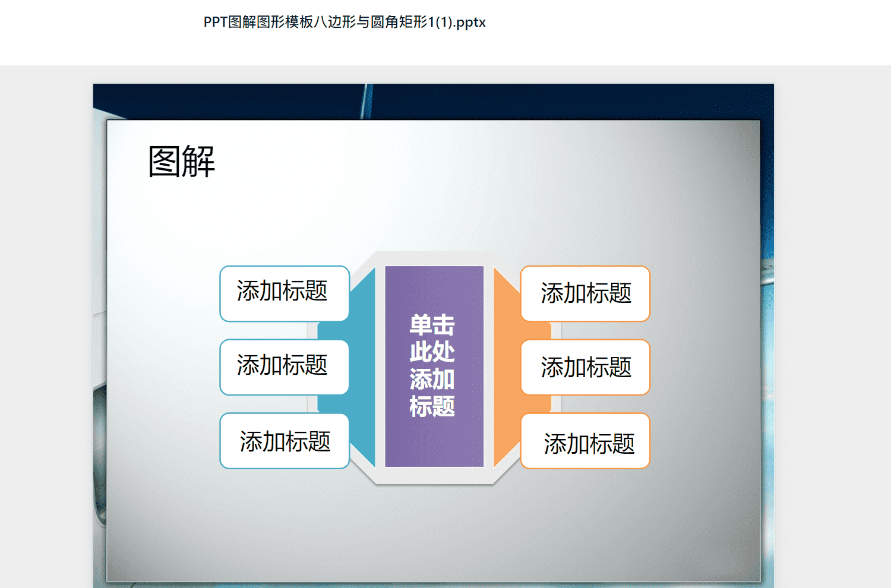Click the middle blue-bordered 添加标题 box
This screenshot has height=588, width=891.
[285, 367]
